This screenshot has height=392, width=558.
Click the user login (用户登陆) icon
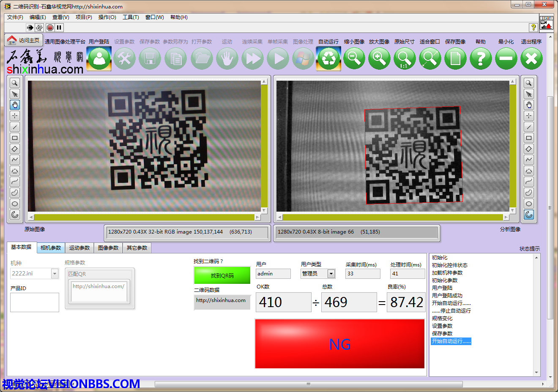tap(99, 58)
